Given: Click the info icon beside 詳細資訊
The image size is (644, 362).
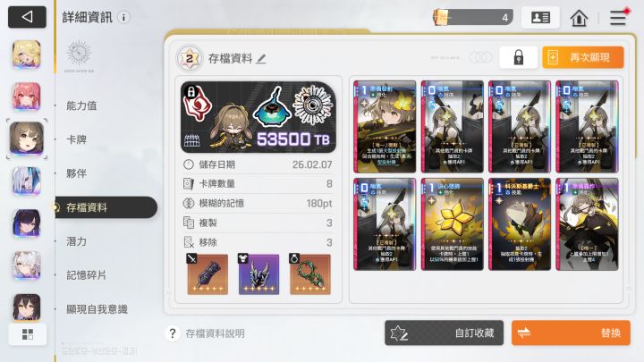Looking at the screenshot, I should click(x=123, y=17).
